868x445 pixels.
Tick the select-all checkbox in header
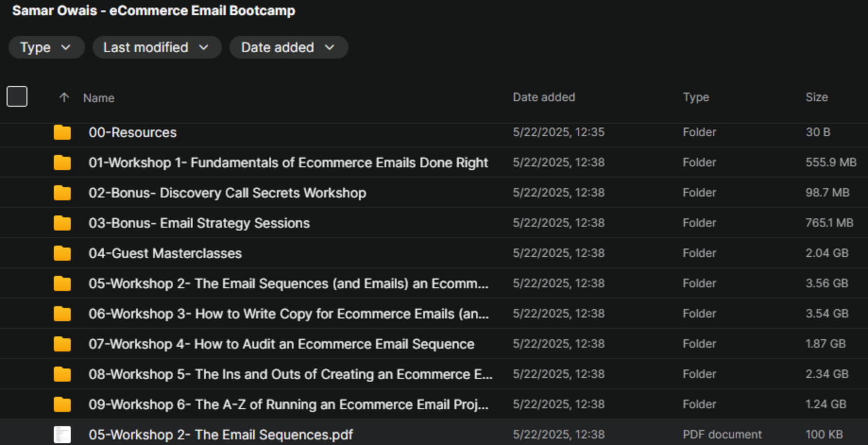(x=17, y=97)
